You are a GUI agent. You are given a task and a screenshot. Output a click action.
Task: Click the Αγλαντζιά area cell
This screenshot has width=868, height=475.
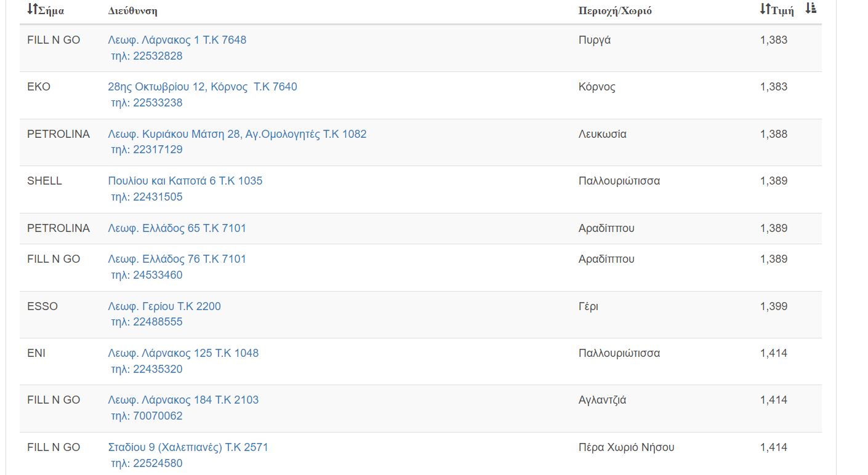pyautogui.click(x=603, y=400)
